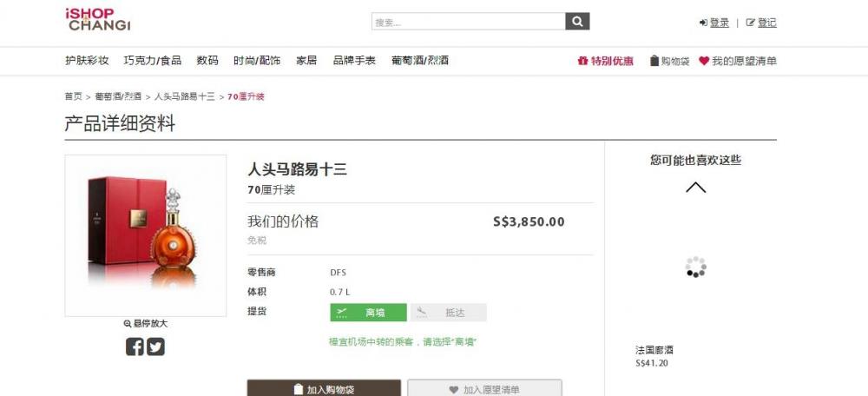
Task: Click the iShop Changi logo
Action: tap(98, 19)
